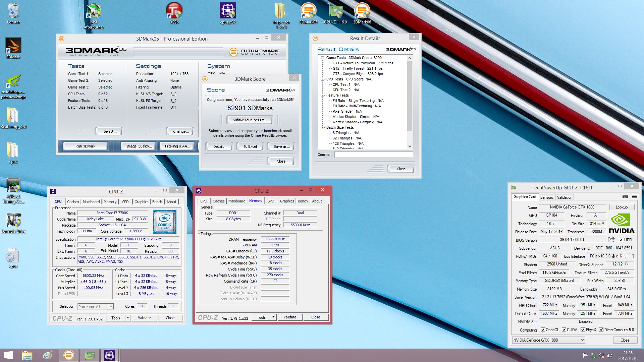Screen dimensions: 644x362
Task: Click GPU-Z screenshot camera icon
Action: pos(625,197)
